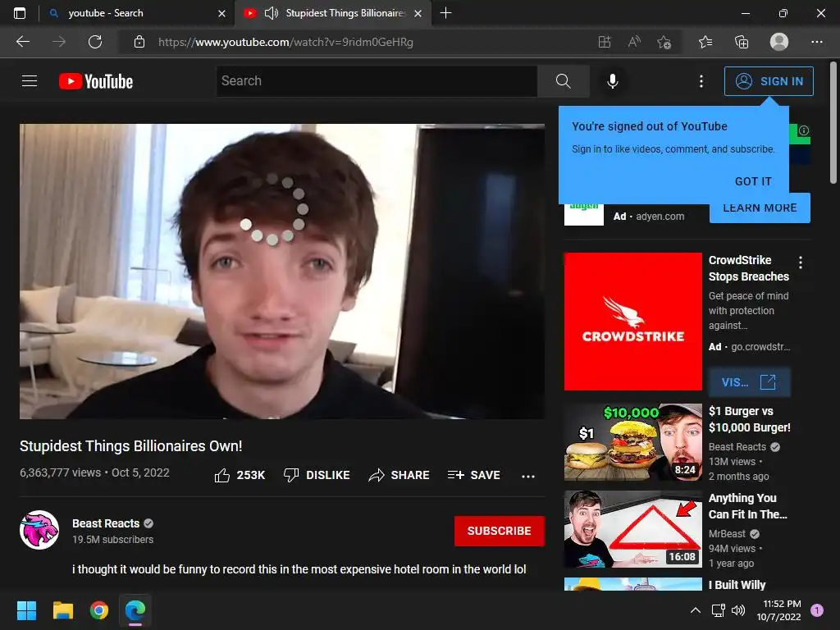This screenshot has height=630, width=840.
Task: Open the Beast Reacts channel name link
Action: pos(106,523)
